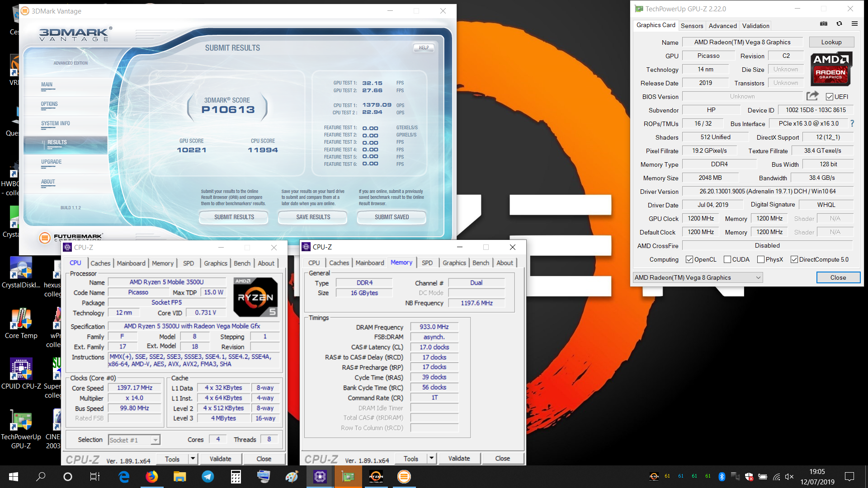Open Paint from the taskbar
The width and height of the screenshot is (868, 488).
click(x=292, y=477)
